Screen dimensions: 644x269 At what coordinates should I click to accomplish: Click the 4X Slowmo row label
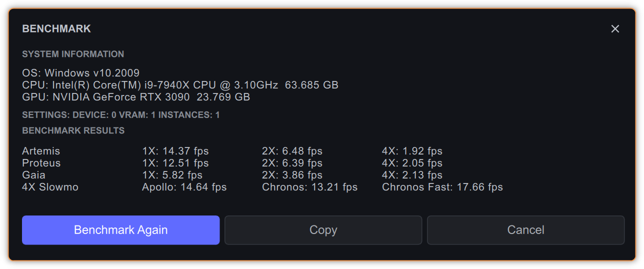(x=50, y=187)
